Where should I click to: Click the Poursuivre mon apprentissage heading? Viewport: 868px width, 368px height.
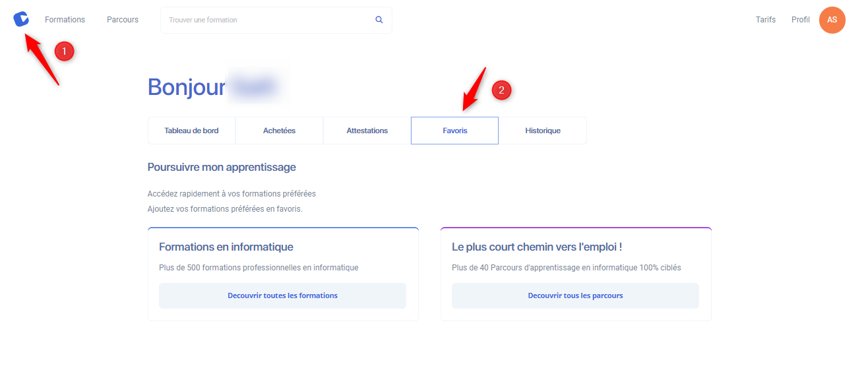coord(222,168)
